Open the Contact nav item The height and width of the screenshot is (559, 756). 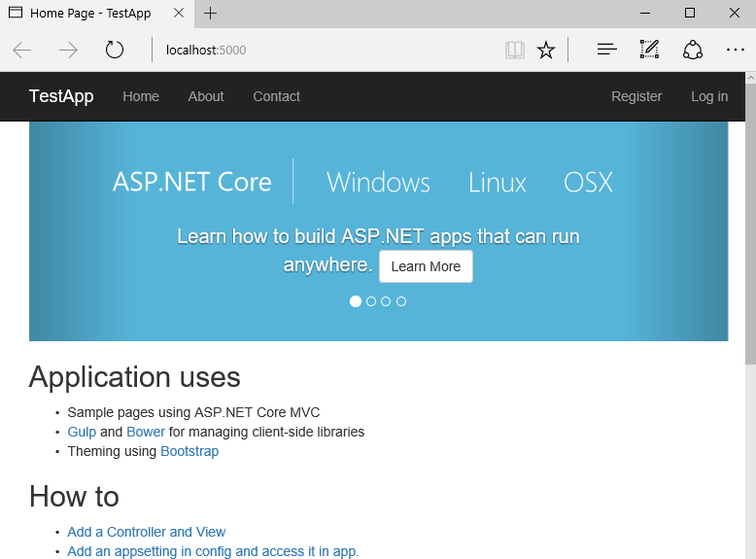point(277,96)
